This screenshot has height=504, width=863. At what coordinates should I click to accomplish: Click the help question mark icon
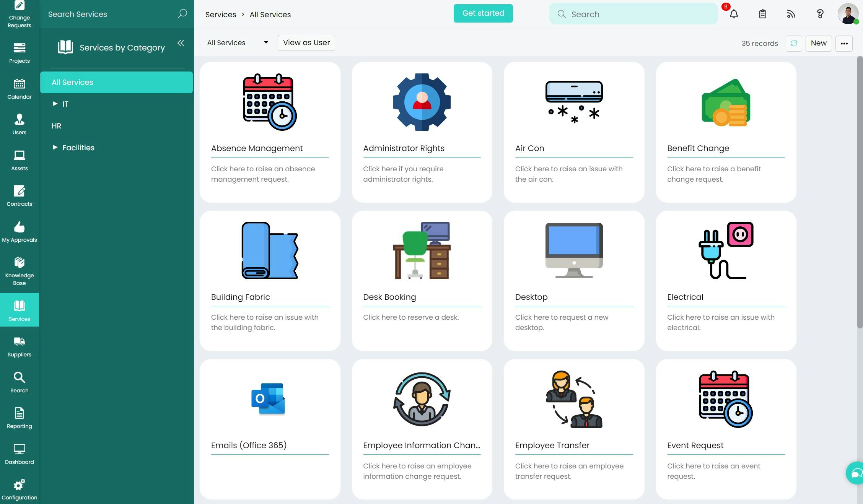tap(820, 14)
